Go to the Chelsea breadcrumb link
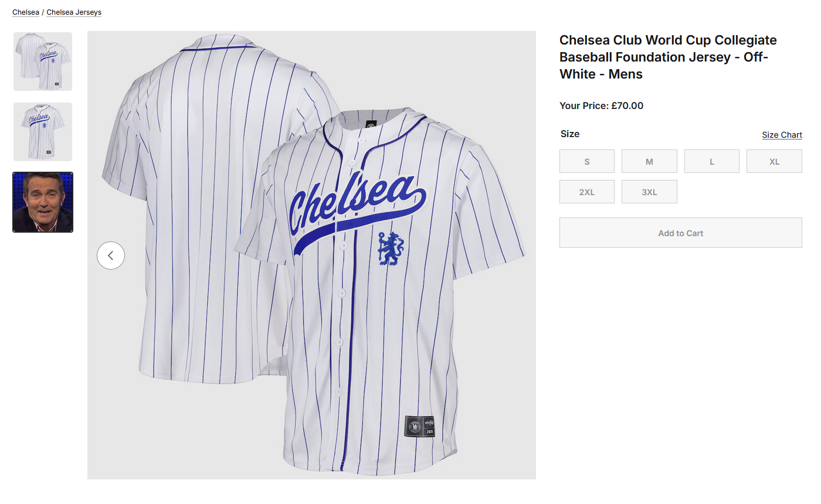 pos(26,12)
